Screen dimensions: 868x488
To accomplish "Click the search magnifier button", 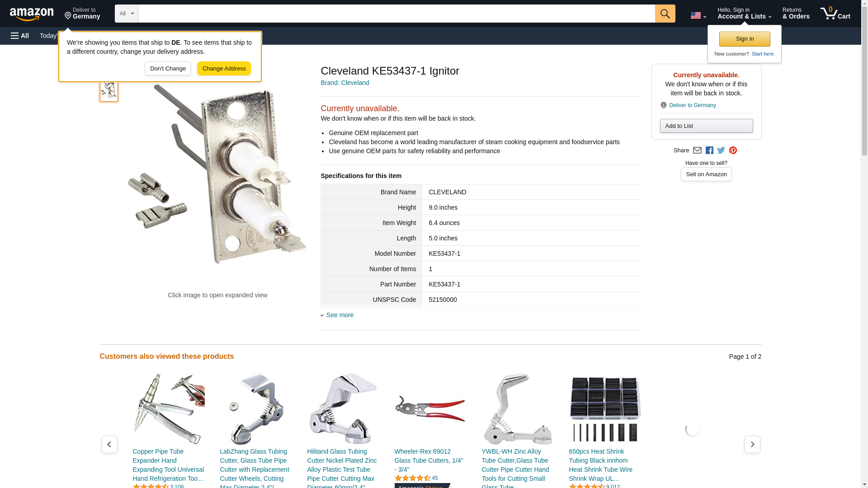I will coord(665,14).
